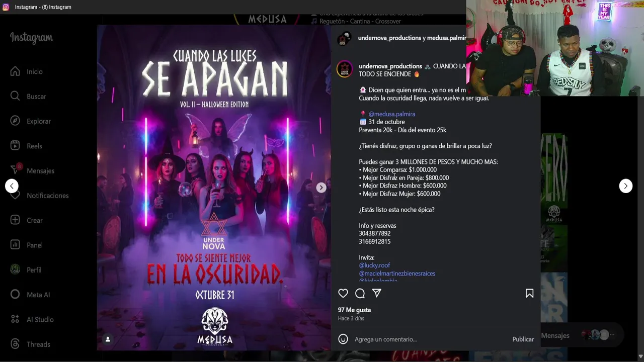Select the Buscar menu label
The image size is (644, 362).
[x=36, y=96]
